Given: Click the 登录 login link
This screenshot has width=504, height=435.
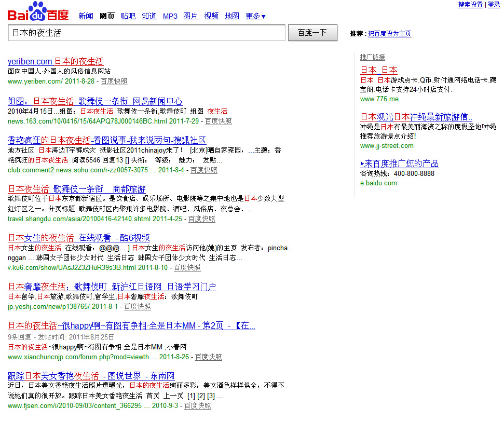Looking at the screenshot, I should (494, 5).
